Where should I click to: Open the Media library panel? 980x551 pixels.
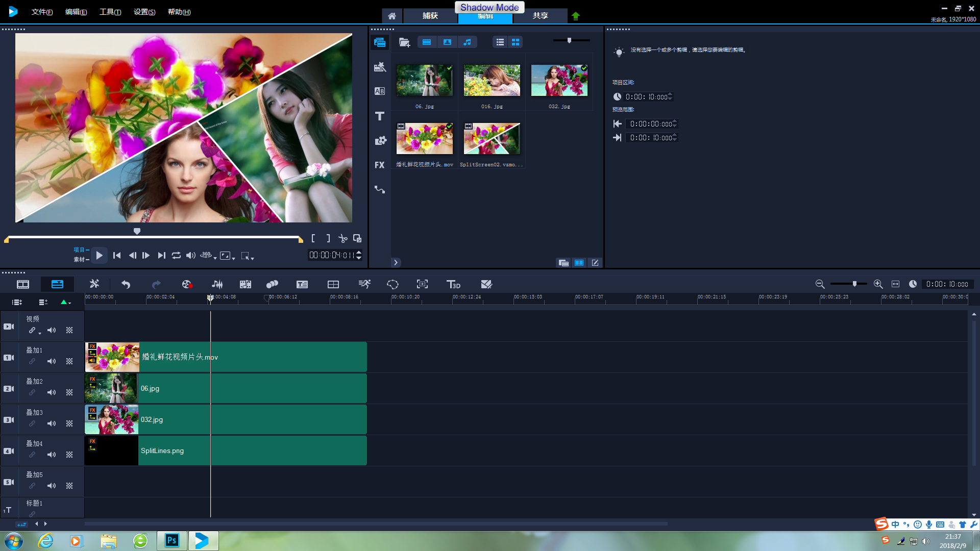(x=379, y=42)
